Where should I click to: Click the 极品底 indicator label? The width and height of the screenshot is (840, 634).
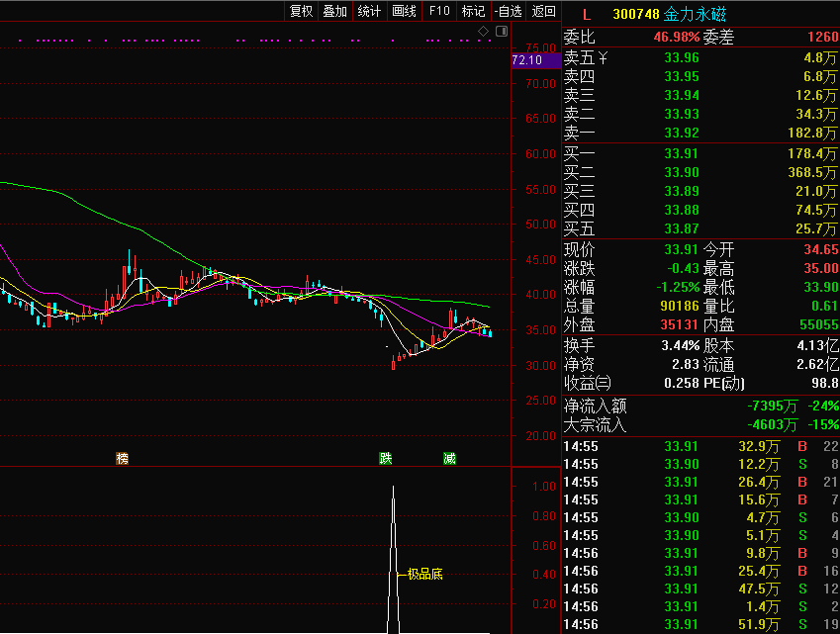point(424,574)
